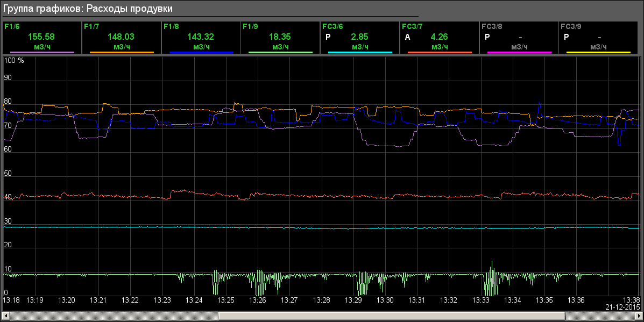
Task: Click the mode letter A of FC3/7
Action: click(x=407, y=37)
